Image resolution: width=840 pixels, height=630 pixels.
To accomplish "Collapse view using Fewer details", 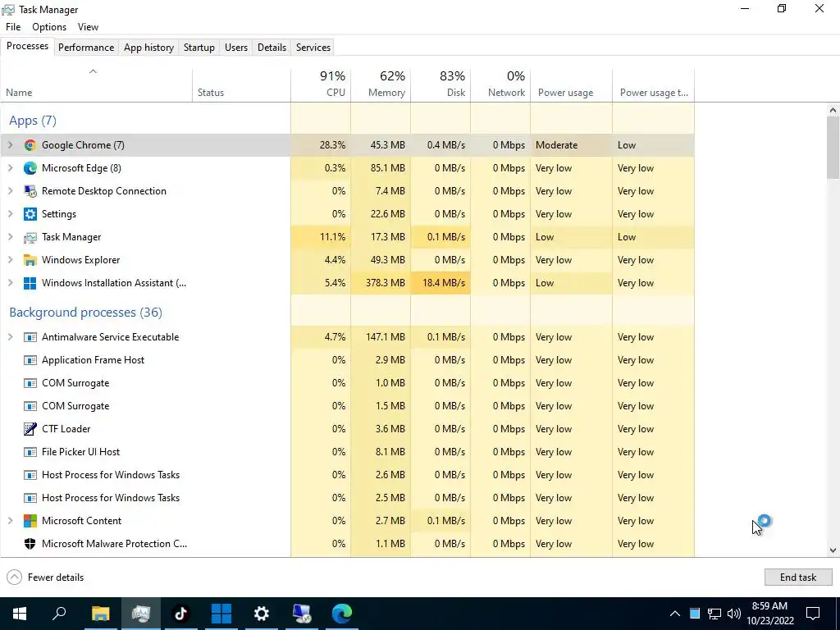I will point(46,577).
